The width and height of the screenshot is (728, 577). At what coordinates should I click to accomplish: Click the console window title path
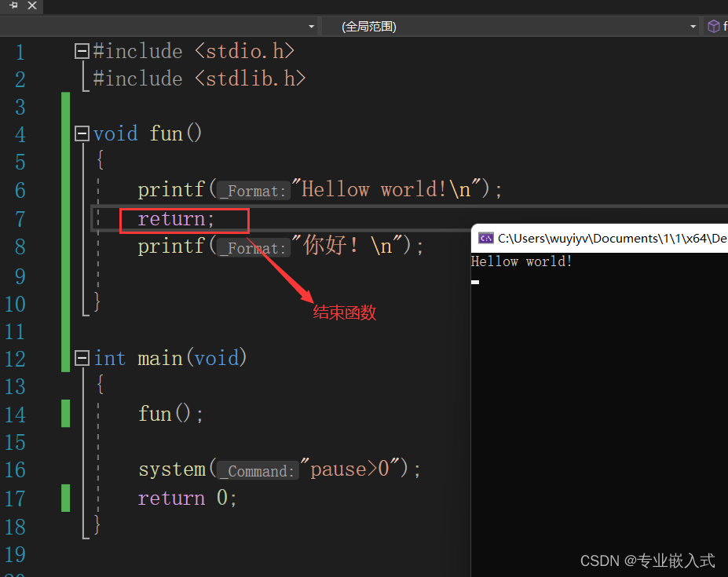[613, 238]
